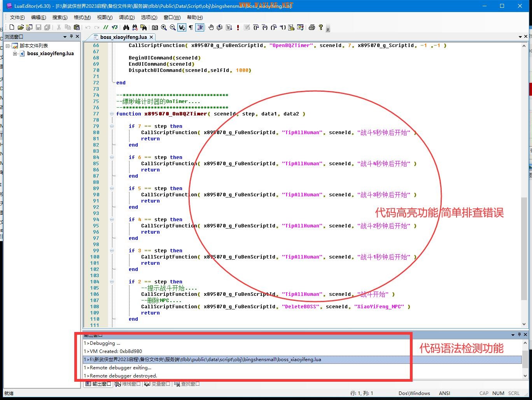Click the code editor vertical scrollbar thumb
Screen dimensions: 532x400
click(524, 249)
